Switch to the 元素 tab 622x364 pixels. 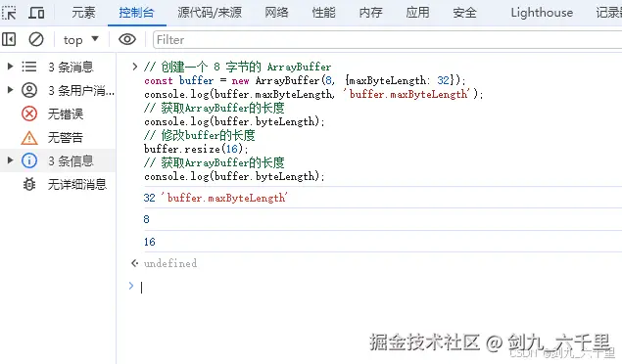point(83,13)
